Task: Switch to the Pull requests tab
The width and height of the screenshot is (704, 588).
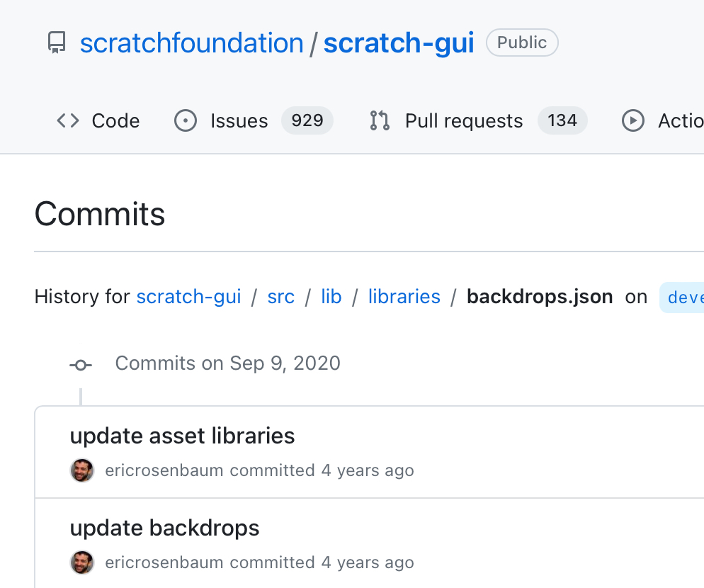Action: pyautogui.click(x=463, y=121)
